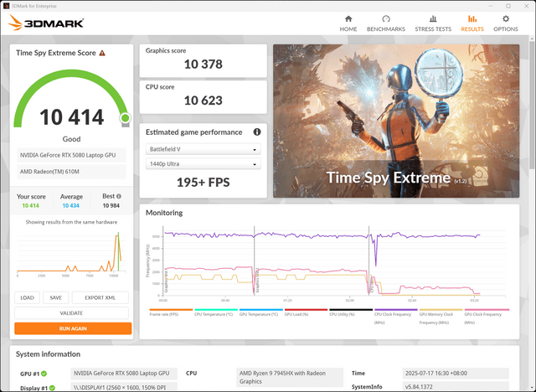This screenshot has width=536, height=392.
Task: Click the green check icon next to Display #1
Action: (52, 388)
